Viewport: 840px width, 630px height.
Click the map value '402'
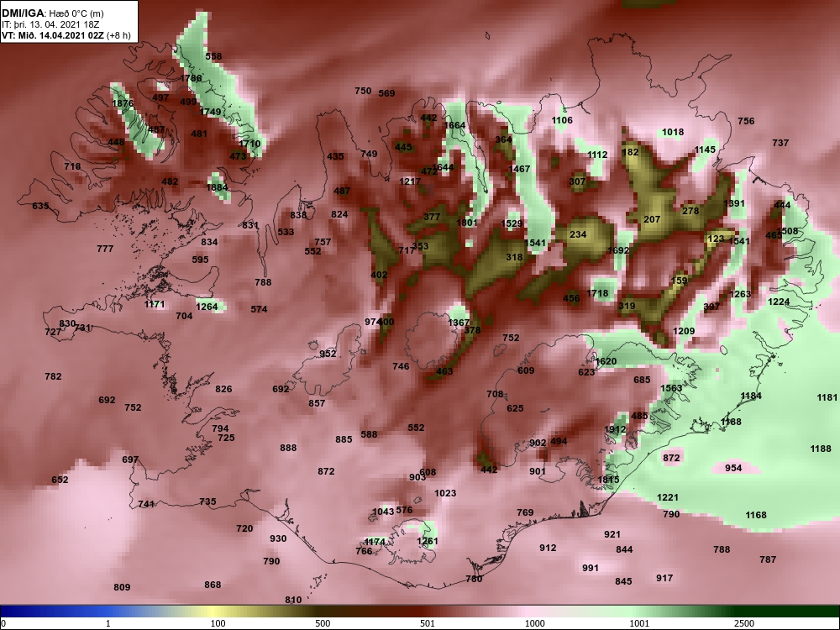(x=379, y=275)
